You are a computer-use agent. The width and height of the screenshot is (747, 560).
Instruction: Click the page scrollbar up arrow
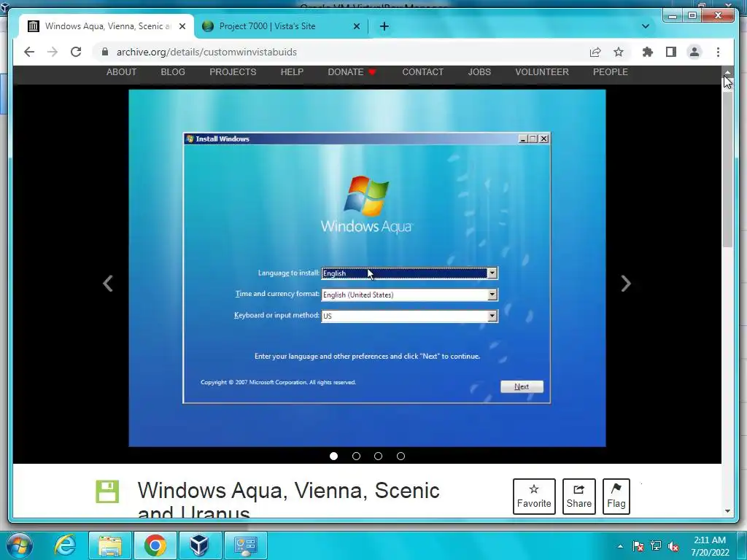[x=727, y=72]
